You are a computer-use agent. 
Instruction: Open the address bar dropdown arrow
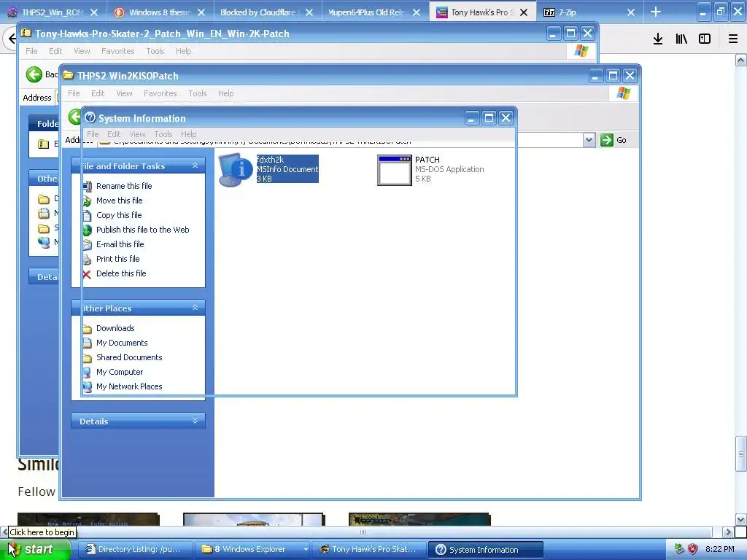coord(589,140)
